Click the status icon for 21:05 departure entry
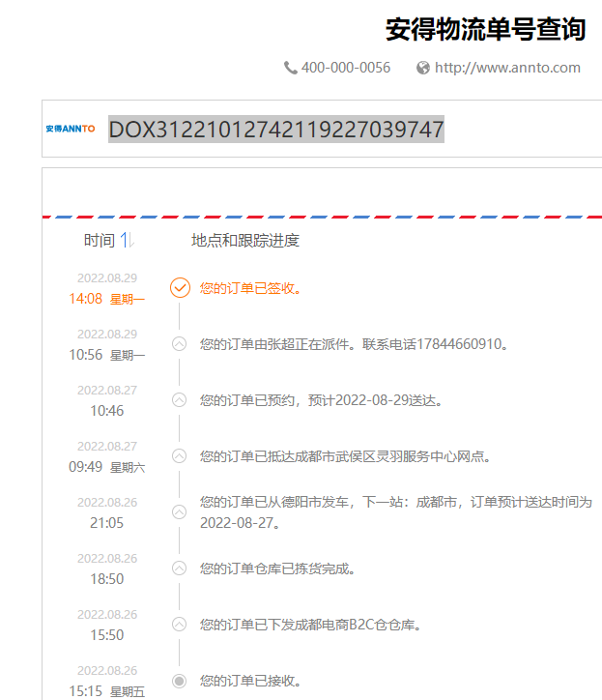 (180, 512)
